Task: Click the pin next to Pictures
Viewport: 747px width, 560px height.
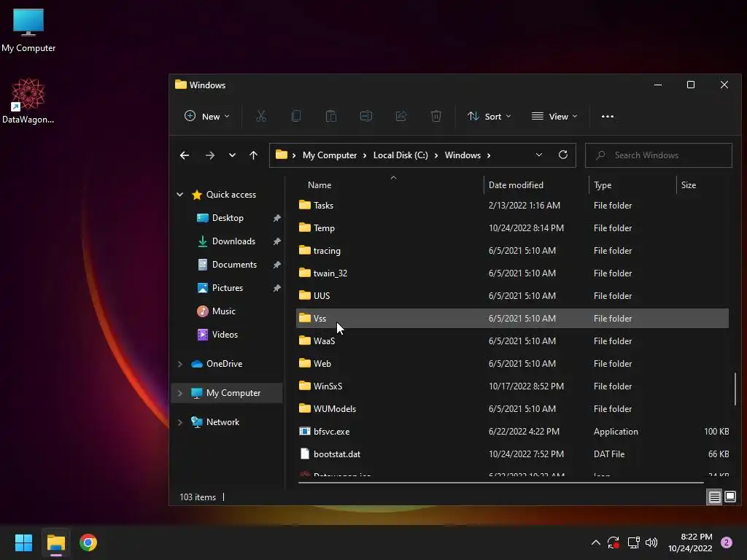Action: pos(276,288)
